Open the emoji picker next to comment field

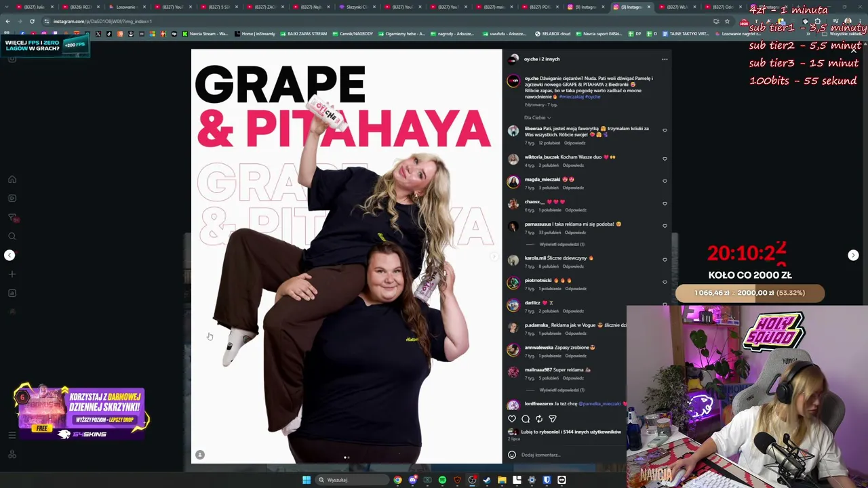[512, 455]
